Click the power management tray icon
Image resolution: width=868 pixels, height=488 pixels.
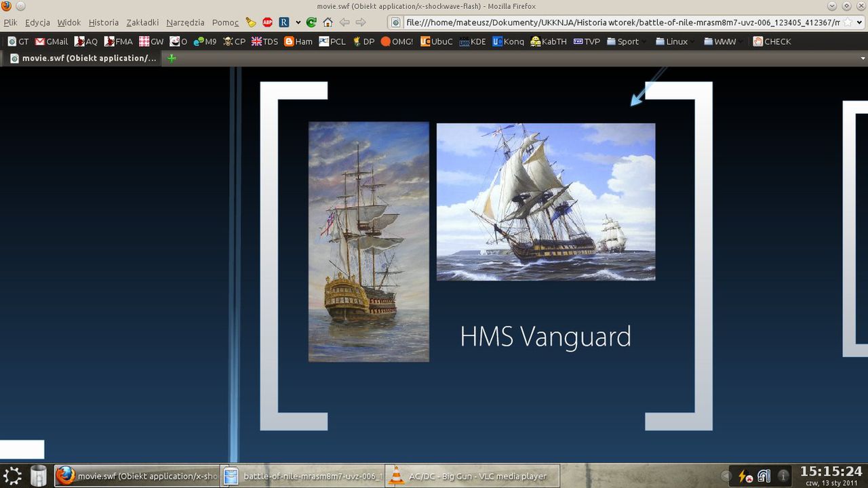click(745, 476)
